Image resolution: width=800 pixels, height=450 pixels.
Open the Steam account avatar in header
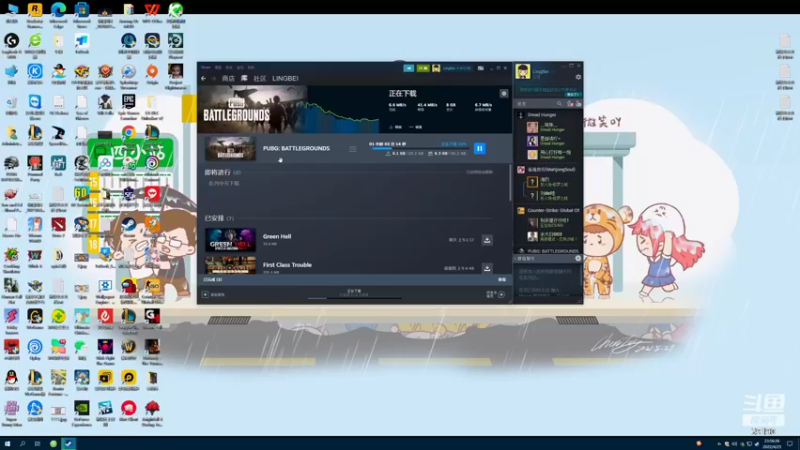tap(436, 68)
